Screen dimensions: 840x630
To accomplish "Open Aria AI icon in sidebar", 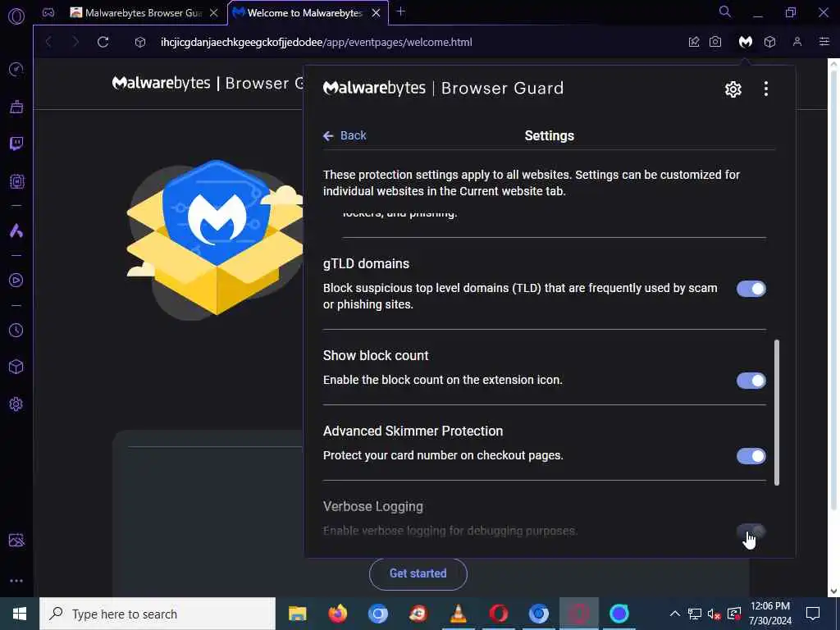I will 16,231.
